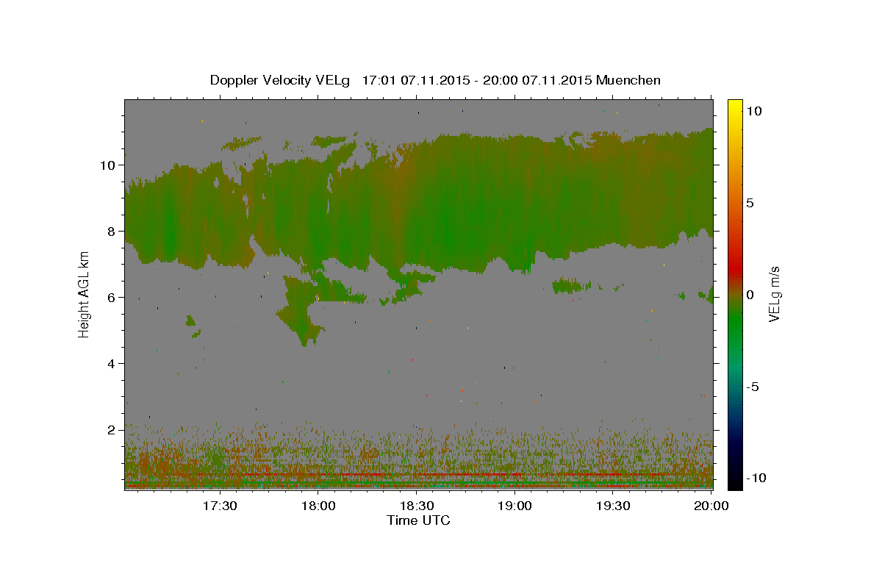
Task: Click the height tick label 4
Action: 110,364
